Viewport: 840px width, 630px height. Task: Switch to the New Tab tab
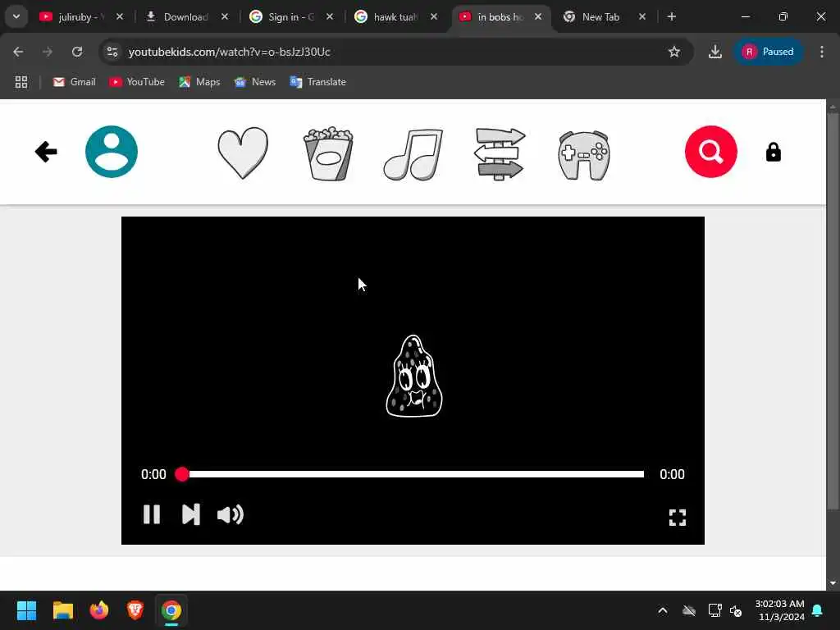600,17
